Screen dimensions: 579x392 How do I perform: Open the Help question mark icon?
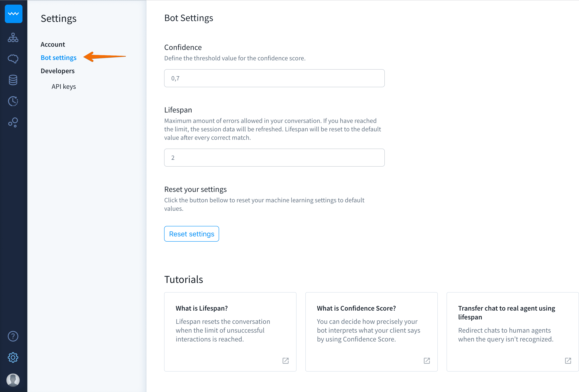pyautogui.click(x=13, y=336)
